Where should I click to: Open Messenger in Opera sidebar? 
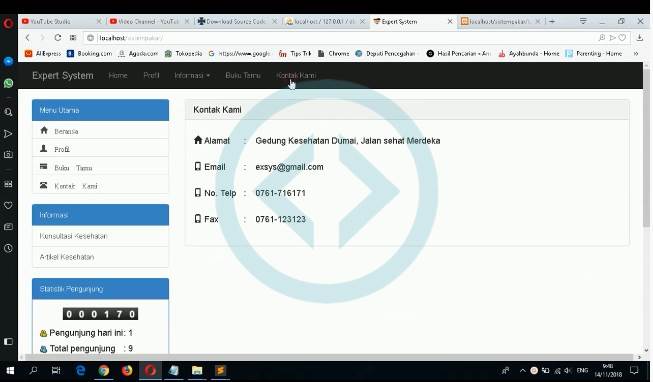pos(8,62)
